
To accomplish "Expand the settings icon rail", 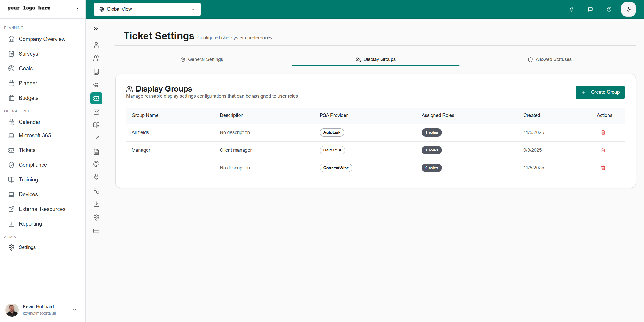I will [x=96, y=29].
